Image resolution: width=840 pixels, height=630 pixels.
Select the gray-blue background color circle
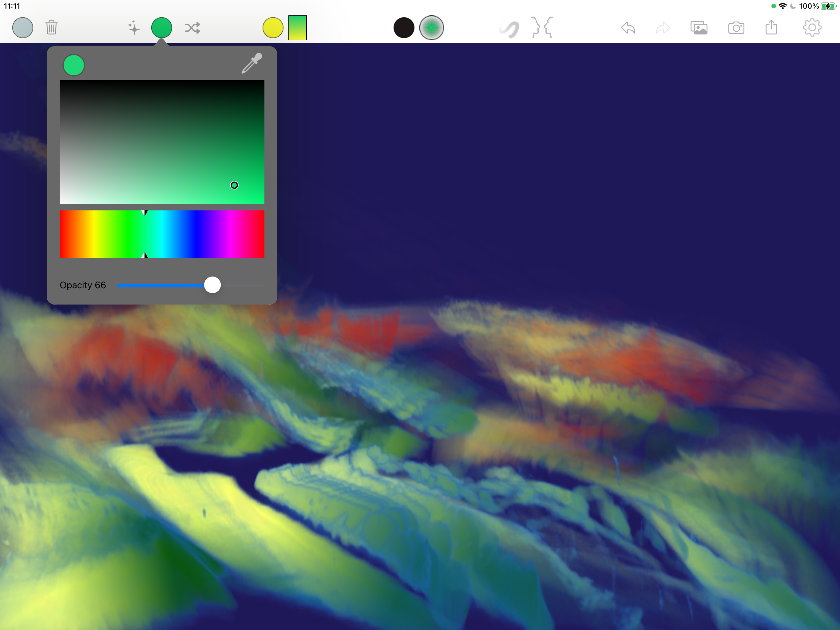(x=23, y=28)
